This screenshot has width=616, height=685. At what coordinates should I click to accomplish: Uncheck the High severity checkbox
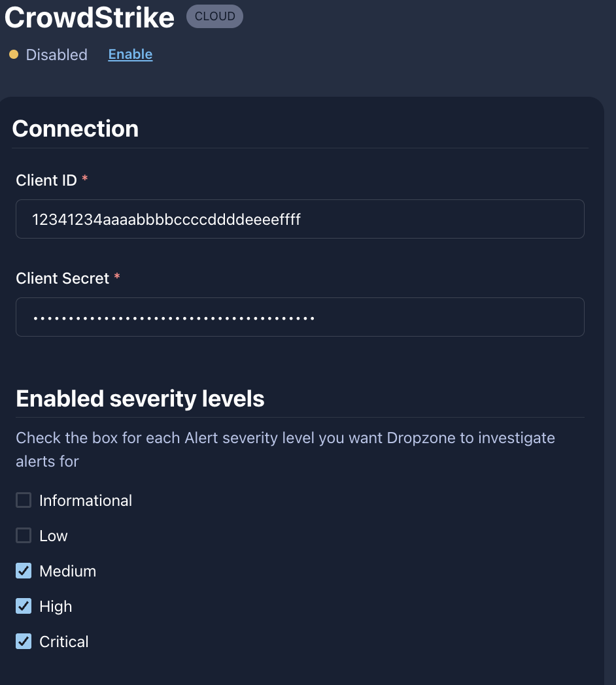24,607
